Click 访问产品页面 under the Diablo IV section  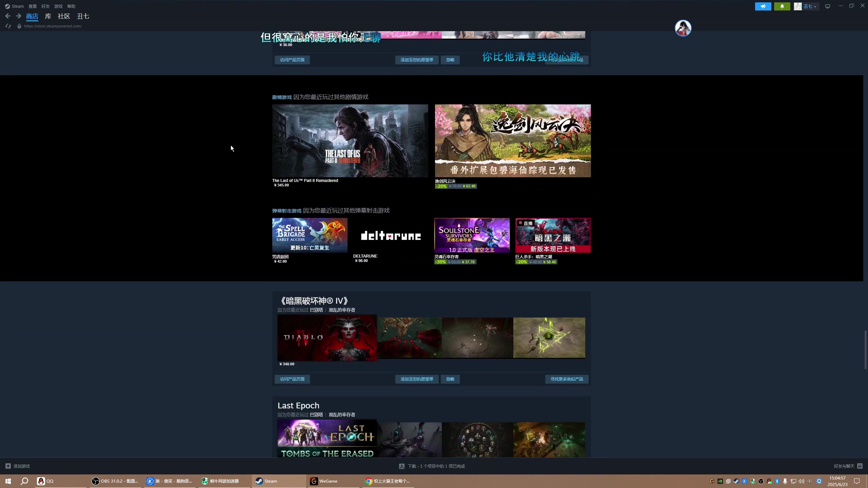click(292, 379)
